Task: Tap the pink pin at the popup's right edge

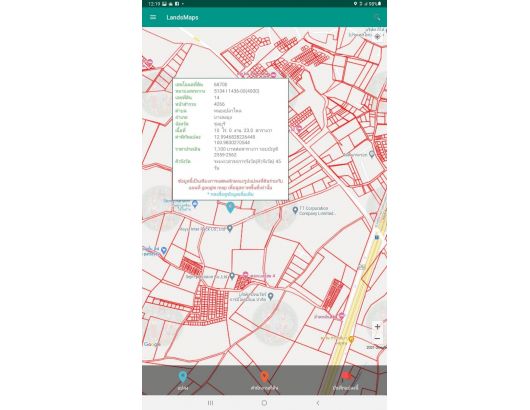Action: coord(298,129)
